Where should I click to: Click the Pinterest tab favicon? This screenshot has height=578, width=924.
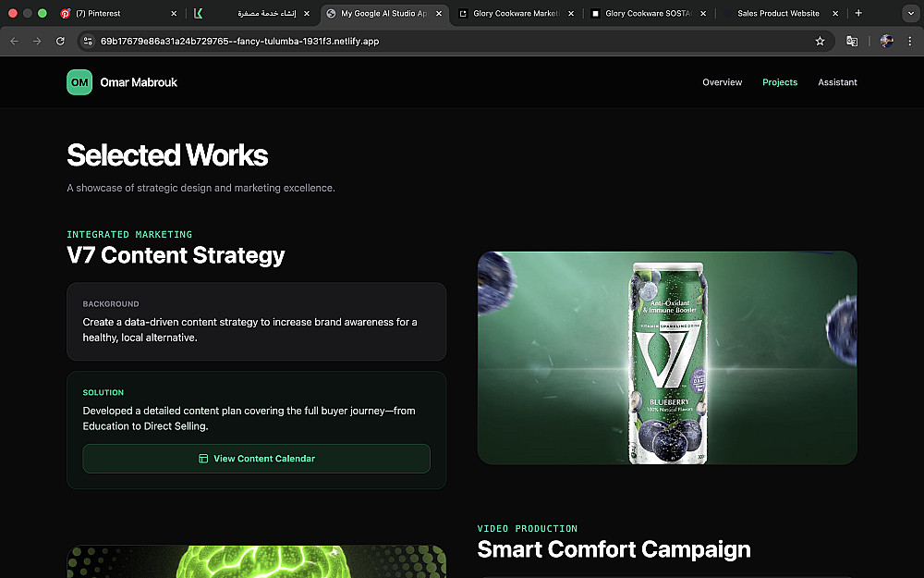(x=66, y=13)
